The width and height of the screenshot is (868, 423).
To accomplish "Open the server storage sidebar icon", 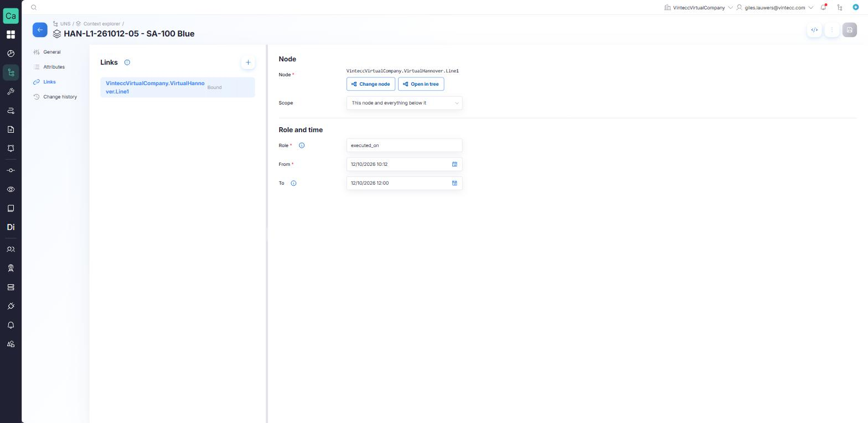I will (11, 287).
